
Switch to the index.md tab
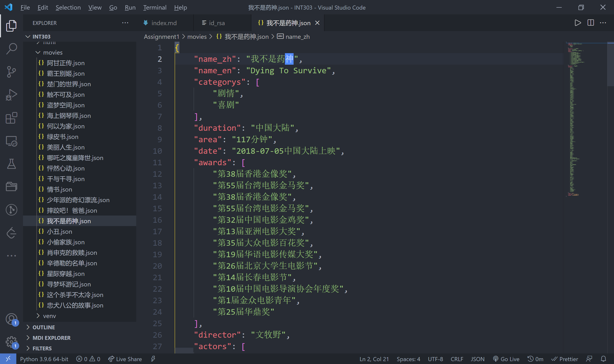click(164, 23)
